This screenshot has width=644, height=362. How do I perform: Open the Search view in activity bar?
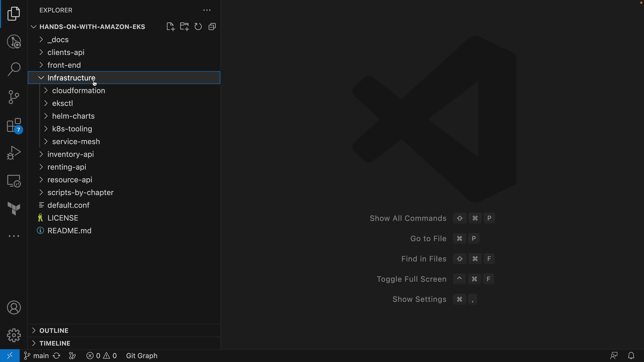click(x=14, y=69)
